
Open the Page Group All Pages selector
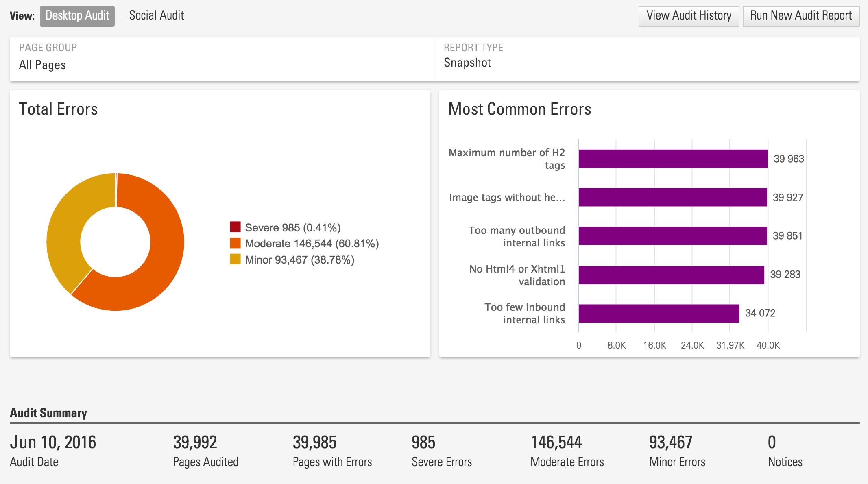point(42,65)
